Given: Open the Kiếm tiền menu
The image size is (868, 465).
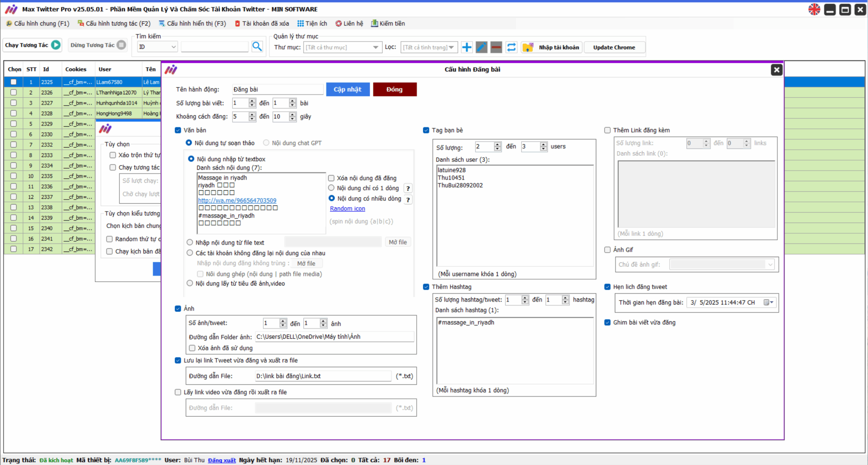Looking at the screenshot, I should coord(388,23).
